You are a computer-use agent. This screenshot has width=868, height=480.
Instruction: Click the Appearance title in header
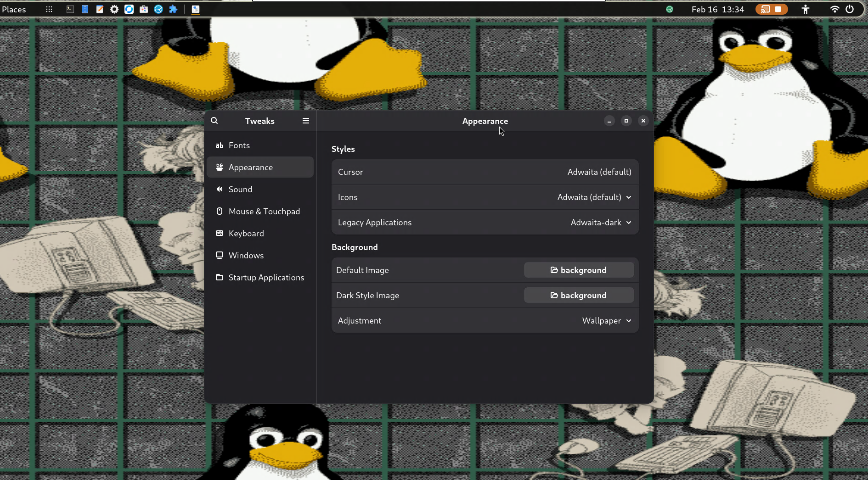click(485, 121)
